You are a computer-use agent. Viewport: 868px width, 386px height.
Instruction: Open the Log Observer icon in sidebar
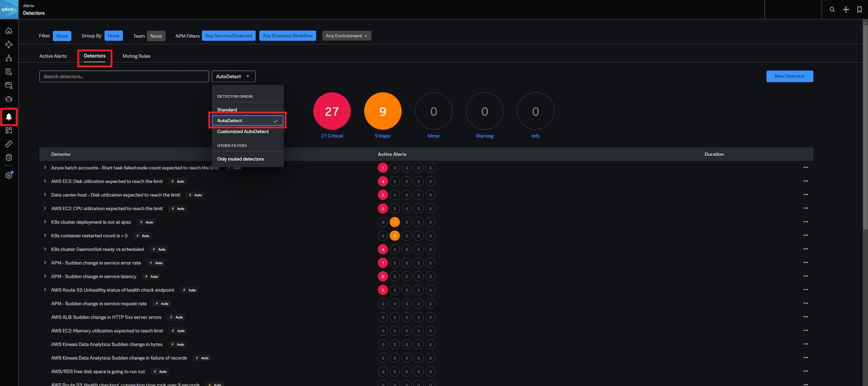(x=8, y=72)
